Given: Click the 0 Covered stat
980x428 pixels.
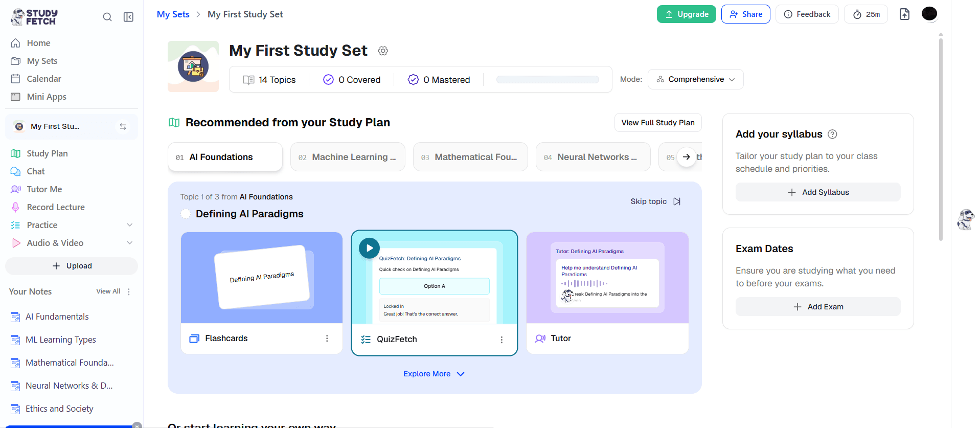Looking at the screenshot, I should (x=352, y=80).
